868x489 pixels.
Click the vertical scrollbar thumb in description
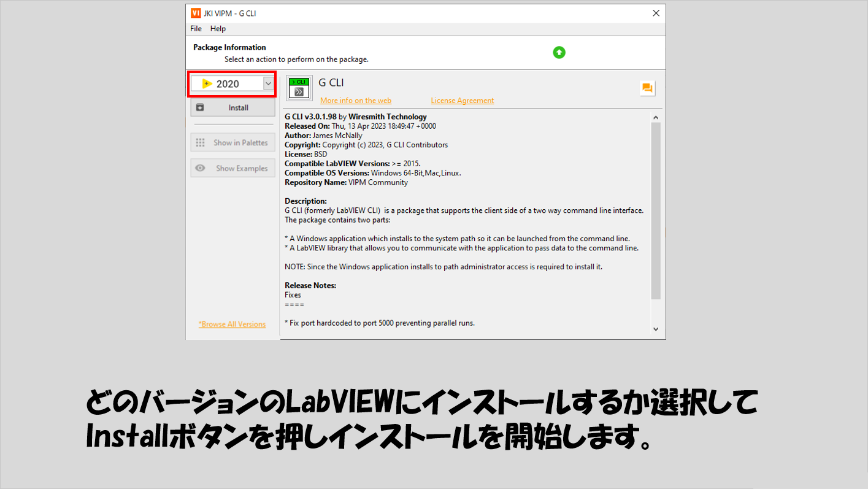click(656, 211)
